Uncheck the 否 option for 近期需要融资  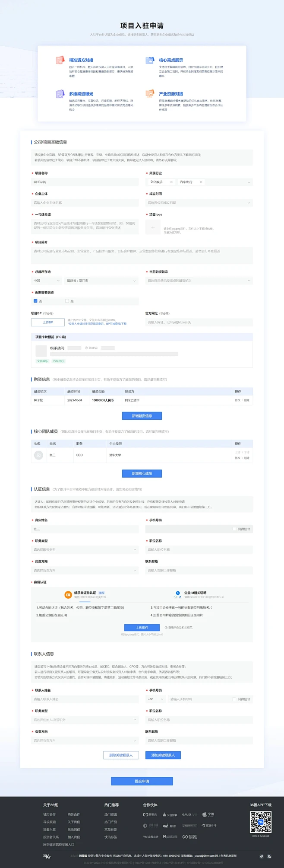35,301
